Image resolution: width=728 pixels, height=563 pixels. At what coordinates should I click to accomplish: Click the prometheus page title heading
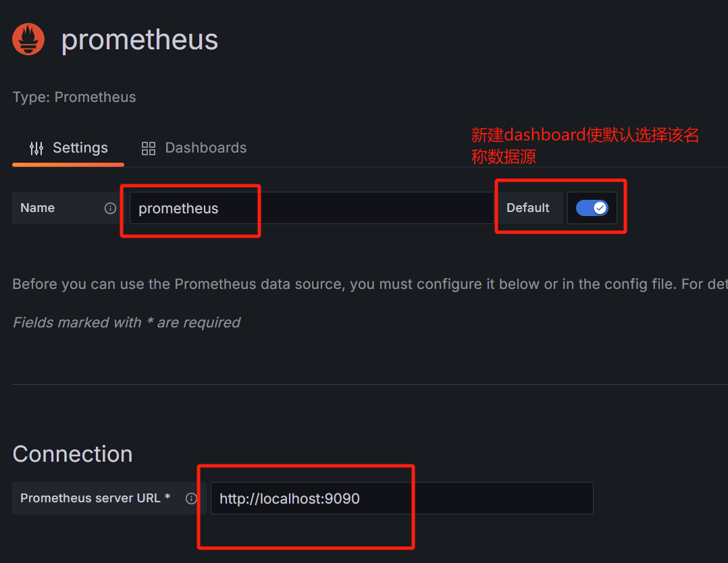click(140, 39)
